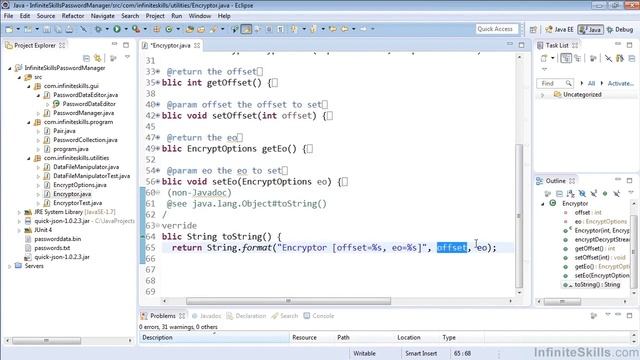Collapse the InfiniteSkillsPasswordManager project node
This screenshot has height=360, width=640.
point(10,68)
